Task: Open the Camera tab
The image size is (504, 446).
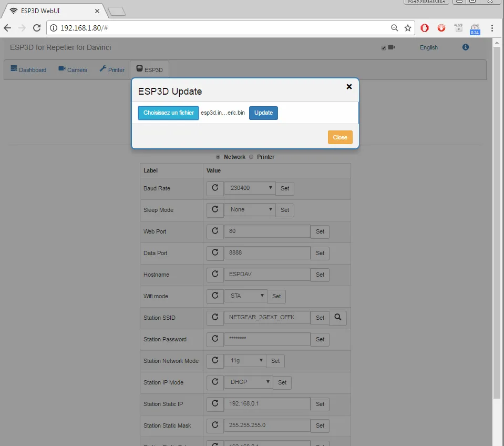Action: tap(73, 69)
